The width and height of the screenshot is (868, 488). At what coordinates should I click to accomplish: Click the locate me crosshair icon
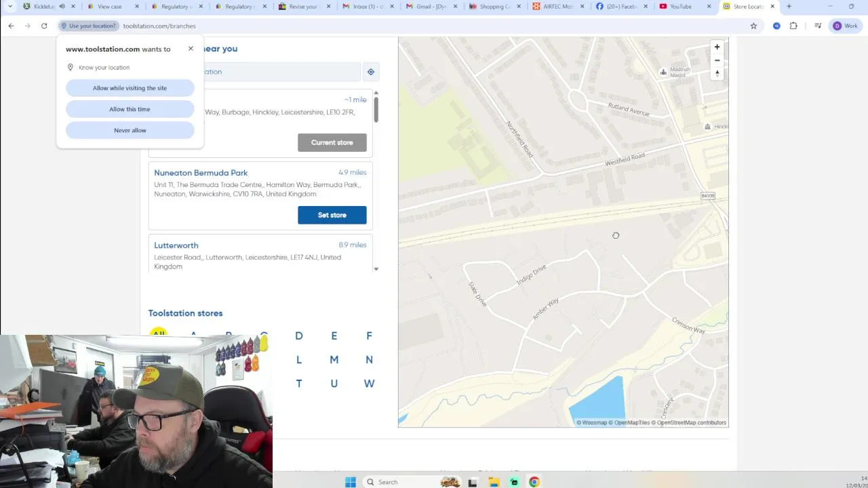tap(370, 72)
